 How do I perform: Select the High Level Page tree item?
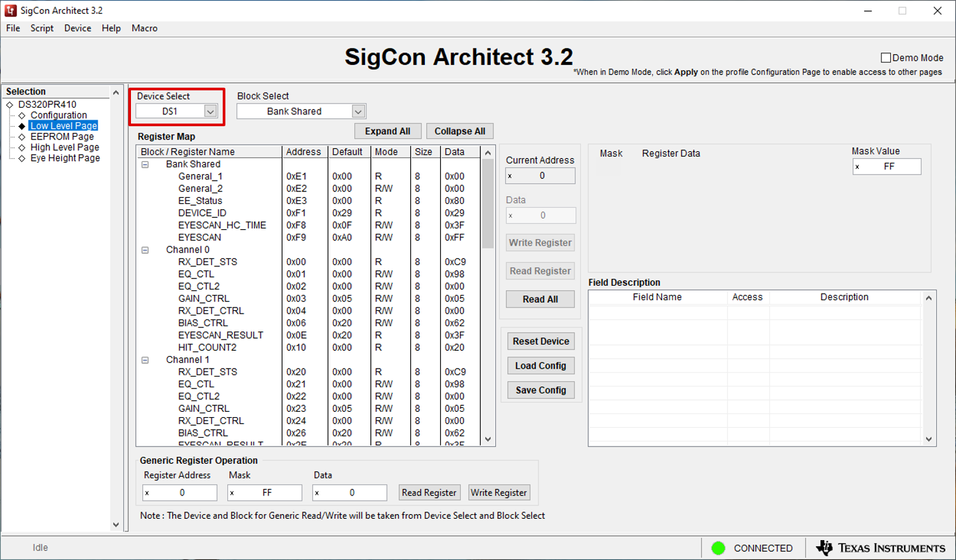coord(64,147)
